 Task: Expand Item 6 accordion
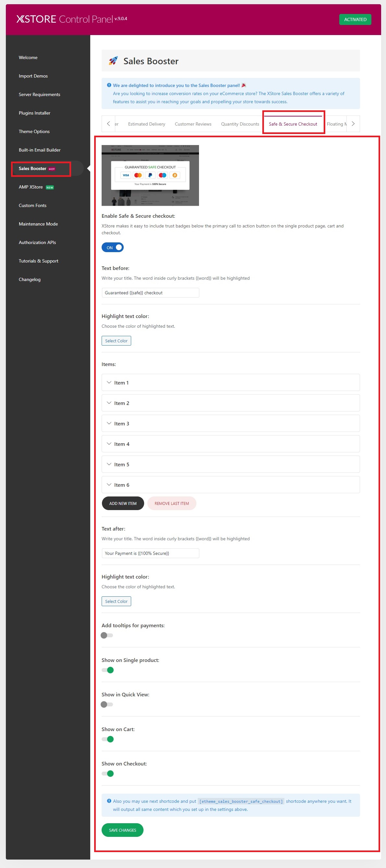(230, 485)
